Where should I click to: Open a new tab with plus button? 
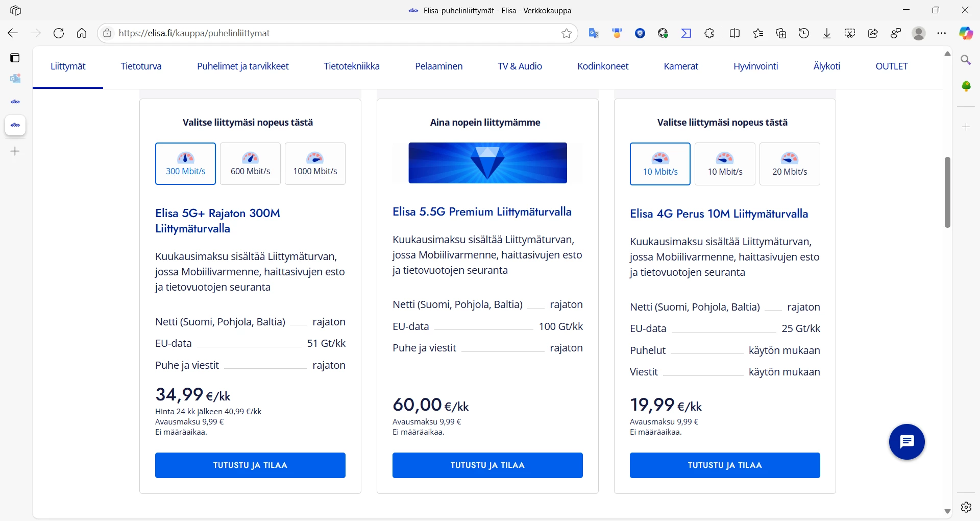click(15, 151)
